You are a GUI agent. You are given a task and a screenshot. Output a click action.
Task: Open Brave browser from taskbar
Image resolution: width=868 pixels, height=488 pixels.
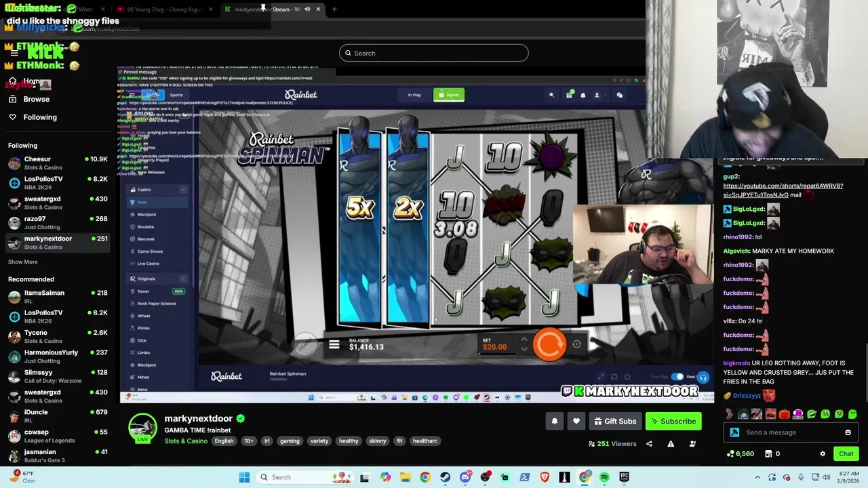coord(545,477)
